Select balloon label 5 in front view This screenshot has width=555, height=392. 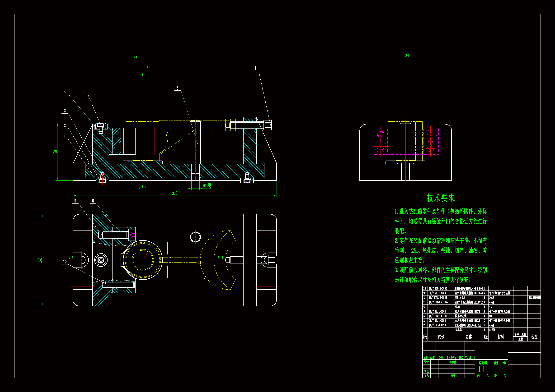pyautogui.click(x=84, y=92)
